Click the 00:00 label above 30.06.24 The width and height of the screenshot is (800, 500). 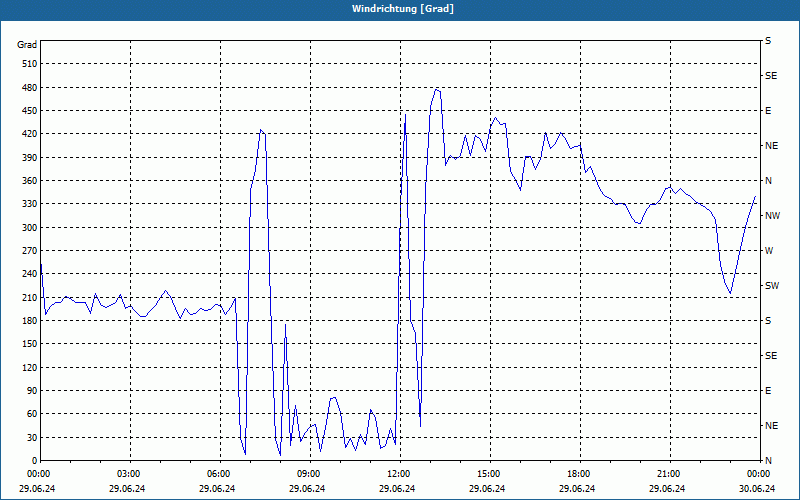(758, 474)
